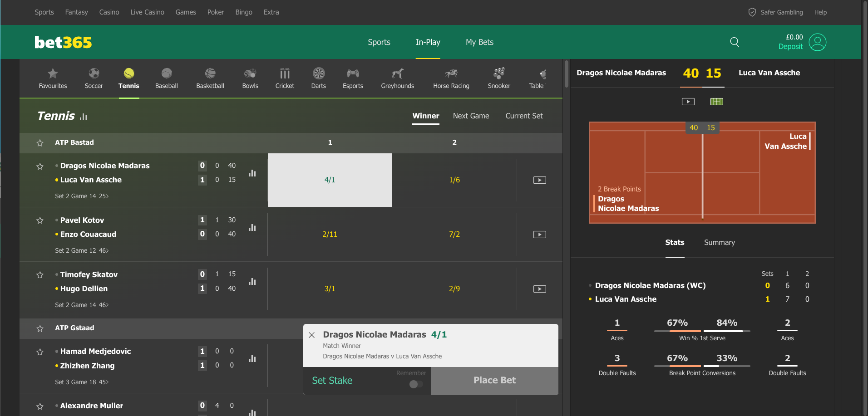Switch to the Tennis sport tab
The width and height of the screenshot is (868, 416).
pyautogui.click(x=129, y=78)
